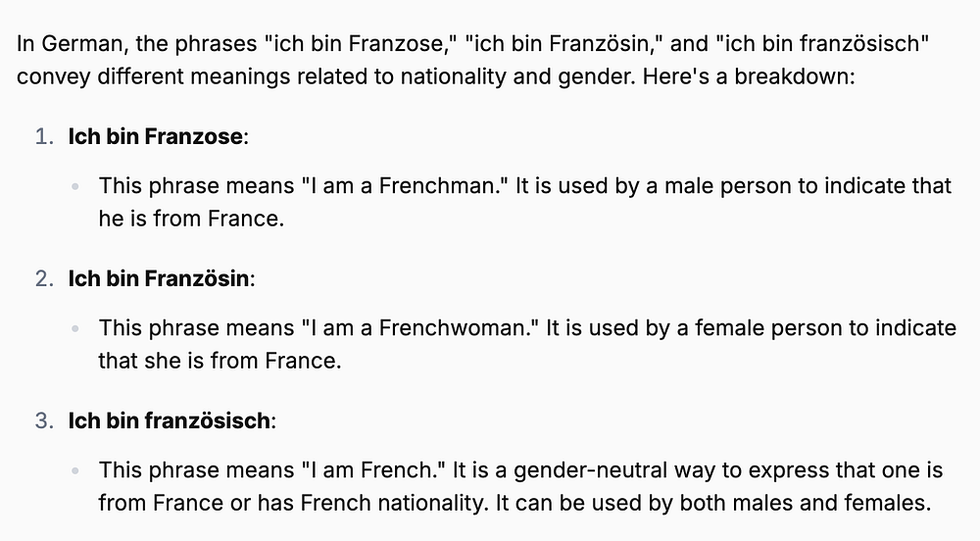This screenshot has height=541, width=980.
Task: Click the word "nationality" in the intro paragraph
Action: coord(453,76)
